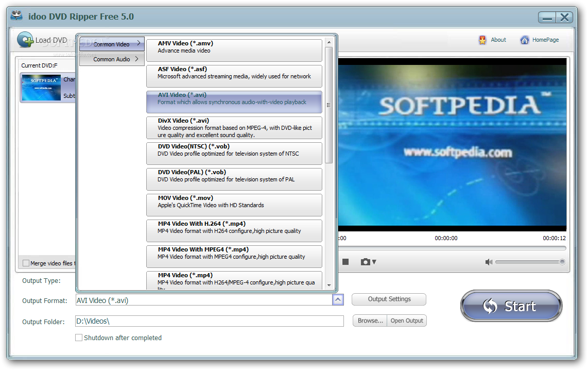The image size is (588, 370).
Task: Click the video preview area
Action: 452,144
